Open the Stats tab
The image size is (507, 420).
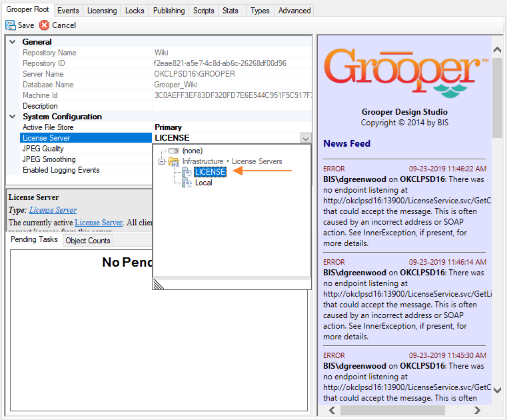point(231,11)
